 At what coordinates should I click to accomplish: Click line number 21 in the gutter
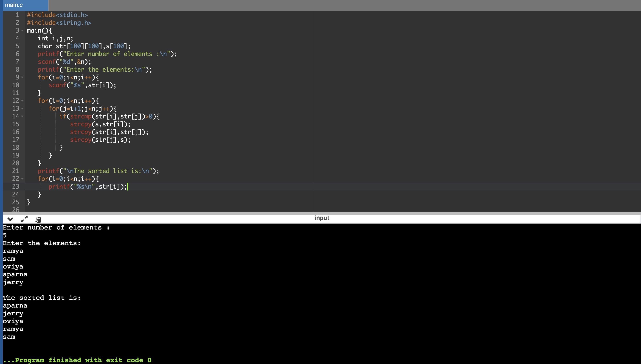[16, 171]
